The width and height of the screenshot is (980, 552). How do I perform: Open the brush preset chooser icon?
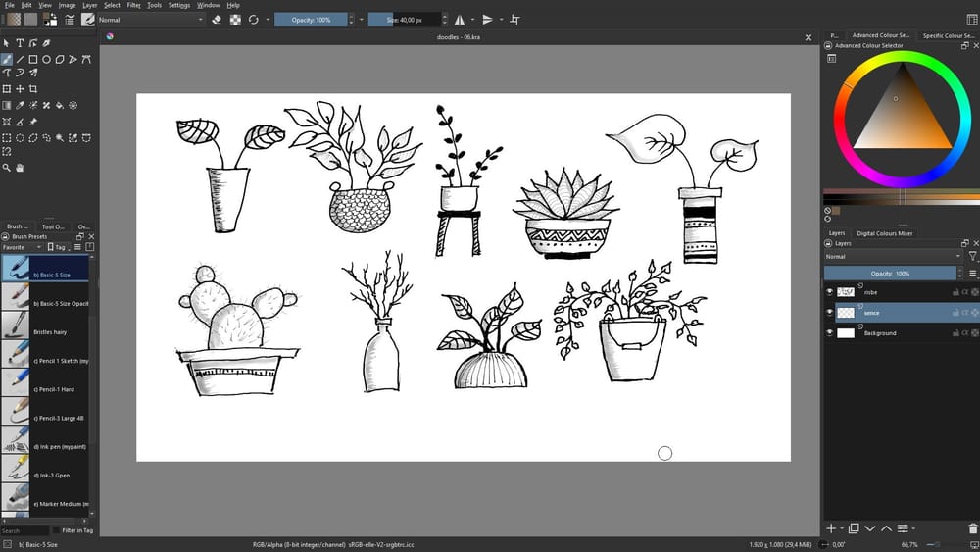tap(87, 20)
